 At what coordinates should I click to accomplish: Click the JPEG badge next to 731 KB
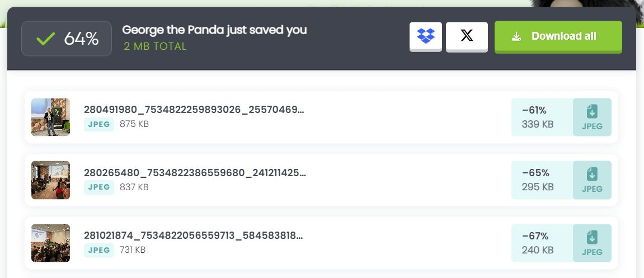click(x=99, y=250)
